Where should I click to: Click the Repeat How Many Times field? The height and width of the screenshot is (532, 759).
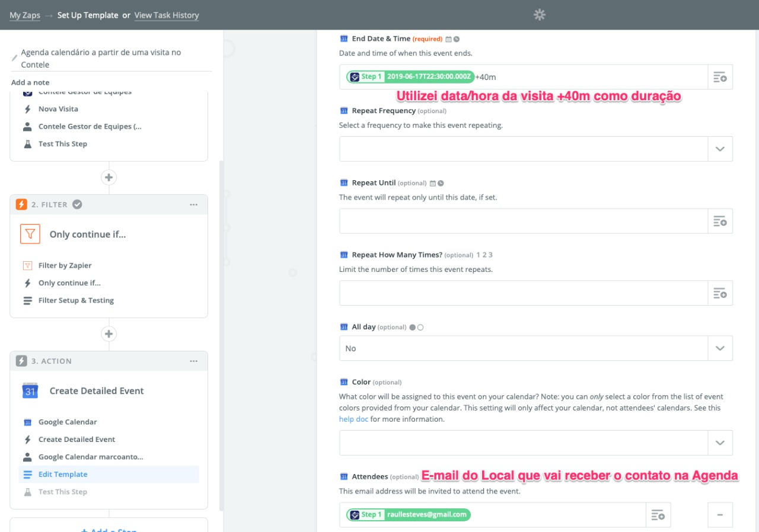click(524, 293)
